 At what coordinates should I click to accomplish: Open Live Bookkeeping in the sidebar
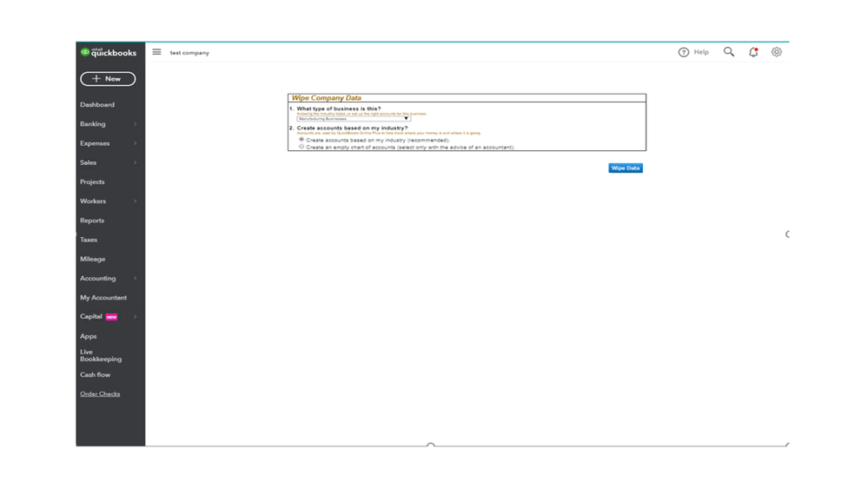[100, 355]
